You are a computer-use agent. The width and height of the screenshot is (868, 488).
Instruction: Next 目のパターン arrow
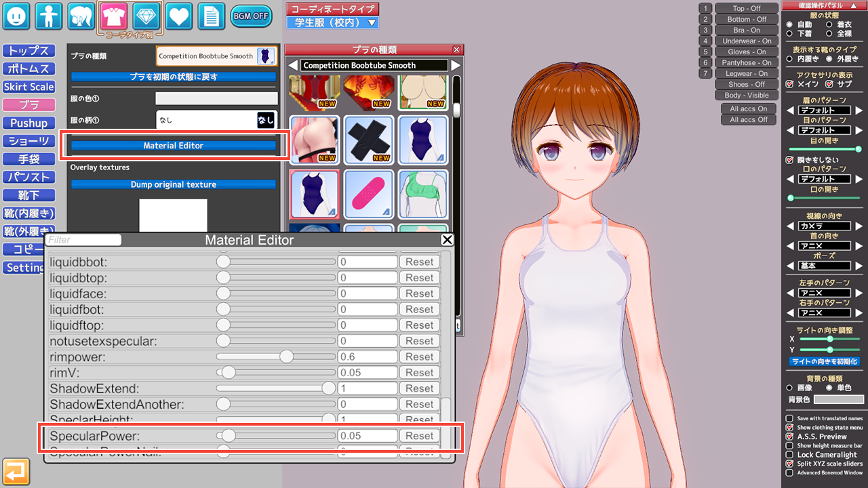coord(859,130)
